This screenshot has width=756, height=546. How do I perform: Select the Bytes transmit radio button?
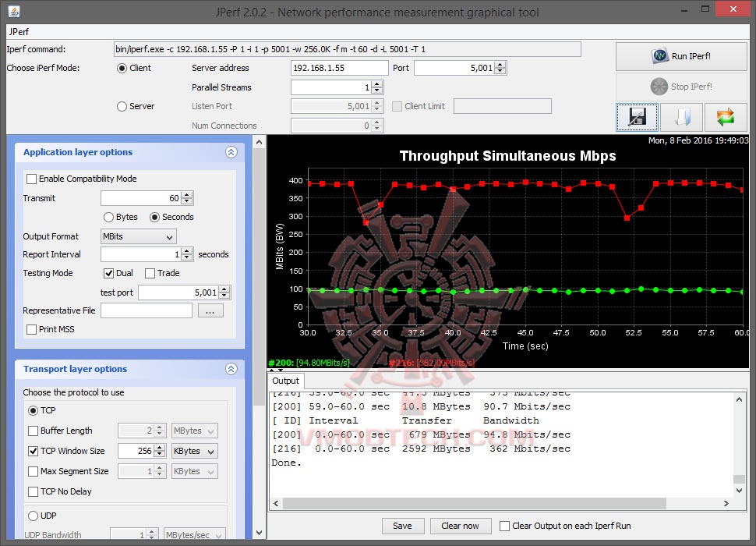click(x=109, y=217)
